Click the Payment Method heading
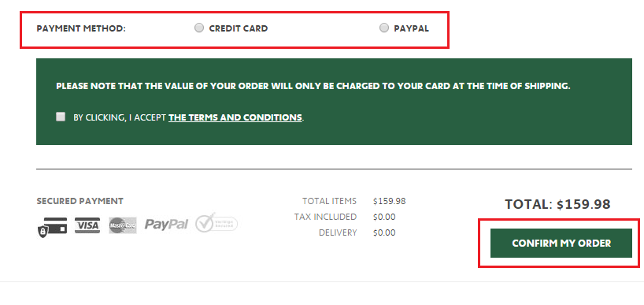644x305 pixels. pos(81,28)
